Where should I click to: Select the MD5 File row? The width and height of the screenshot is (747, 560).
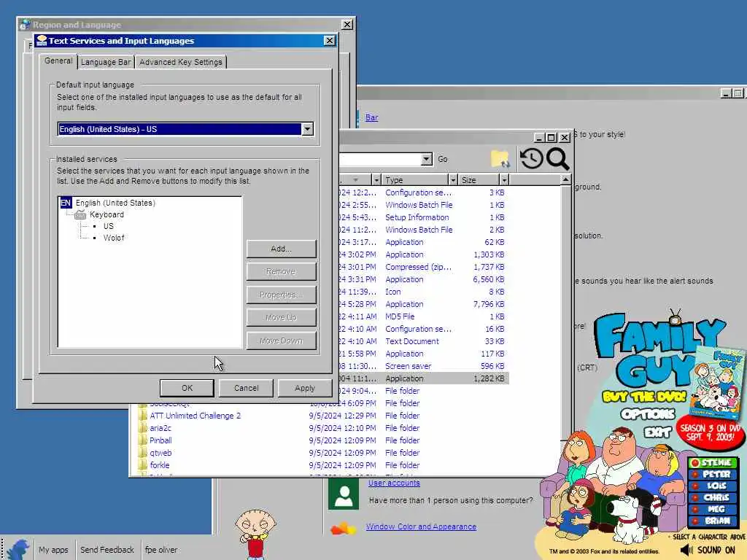coord(423,316)
